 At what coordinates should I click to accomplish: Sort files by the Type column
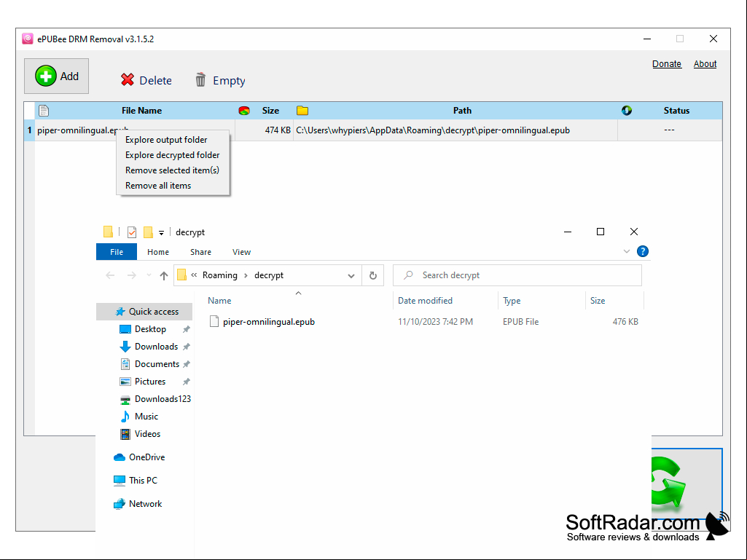[512, 301]
